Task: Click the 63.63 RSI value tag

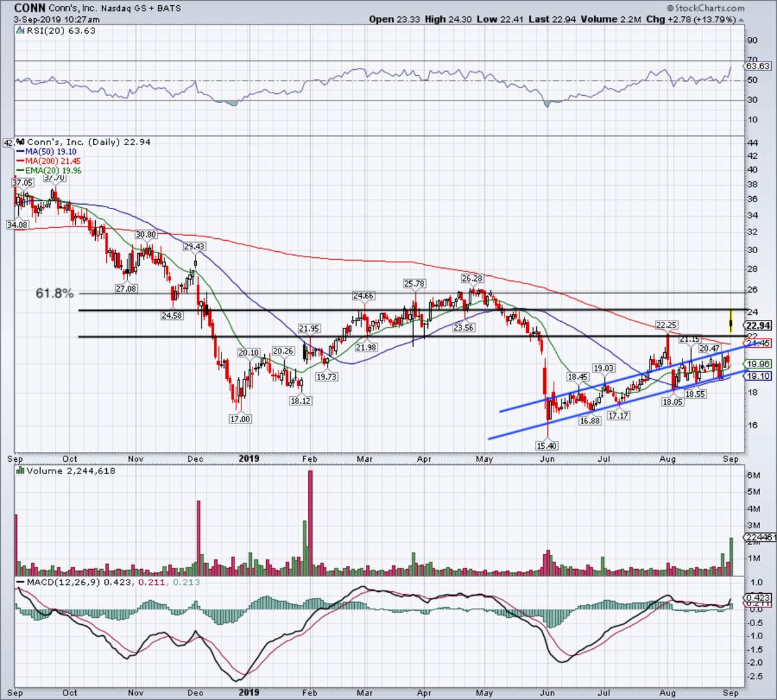Action: click(x=758, y=66)
